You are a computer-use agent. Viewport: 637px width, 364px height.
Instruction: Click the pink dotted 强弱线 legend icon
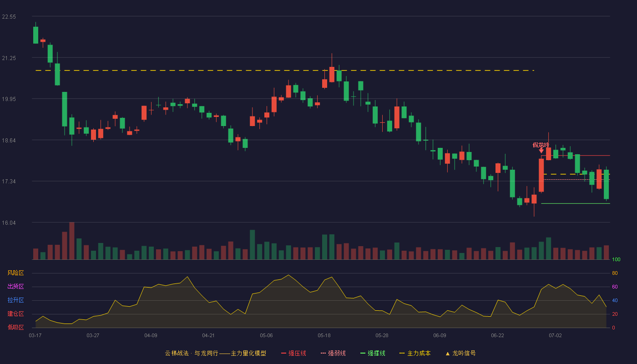click(323, 353)
